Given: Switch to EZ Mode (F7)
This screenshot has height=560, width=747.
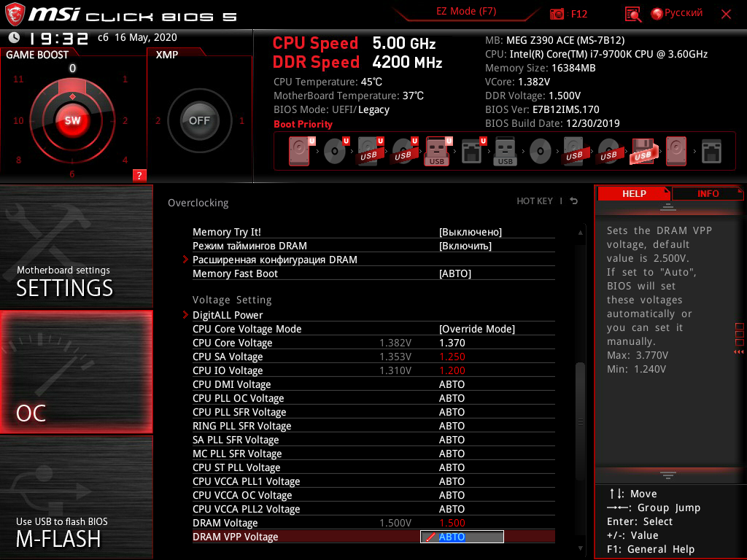Looking at the screenshot, I should 466,12.
